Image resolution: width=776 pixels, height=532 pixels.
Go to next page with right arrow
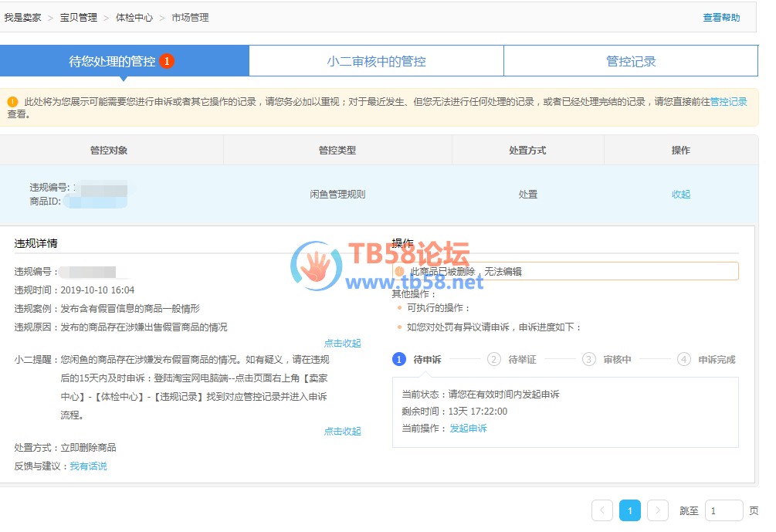[657, 510]
